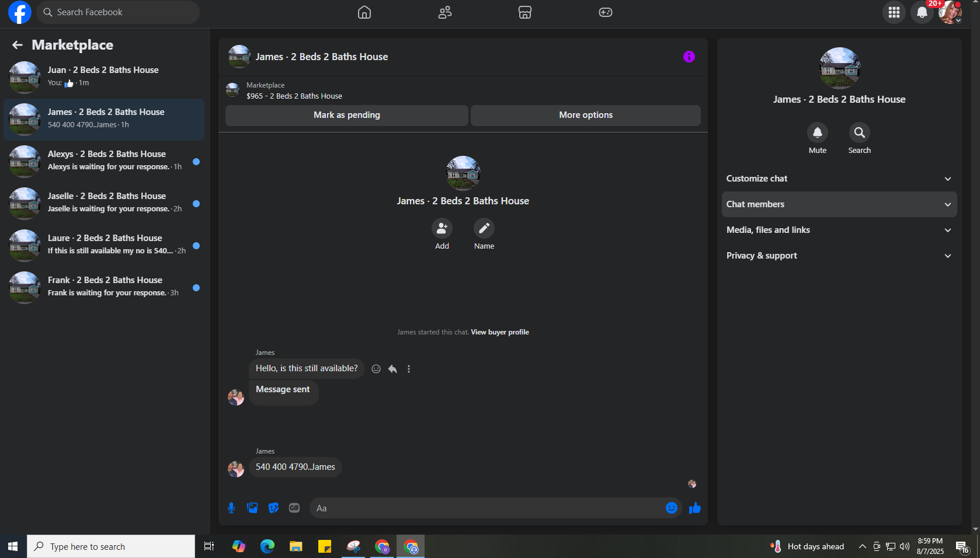This screenshot has height=558, width=980.
Task: Click the chat header James listing thumbnail
Action: [x=239, y=57]
